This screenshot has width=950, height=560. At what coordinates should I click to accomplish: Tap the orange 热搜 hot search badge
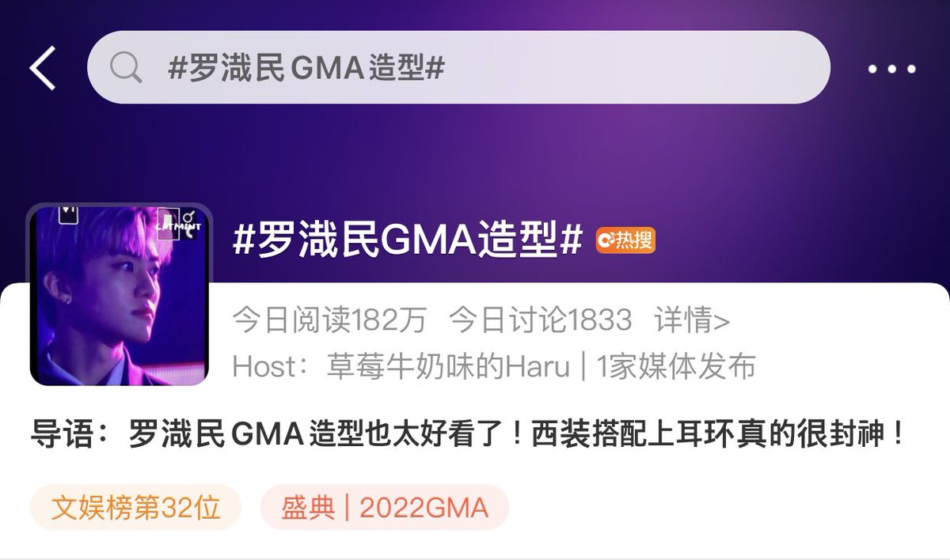pos(625,240)
